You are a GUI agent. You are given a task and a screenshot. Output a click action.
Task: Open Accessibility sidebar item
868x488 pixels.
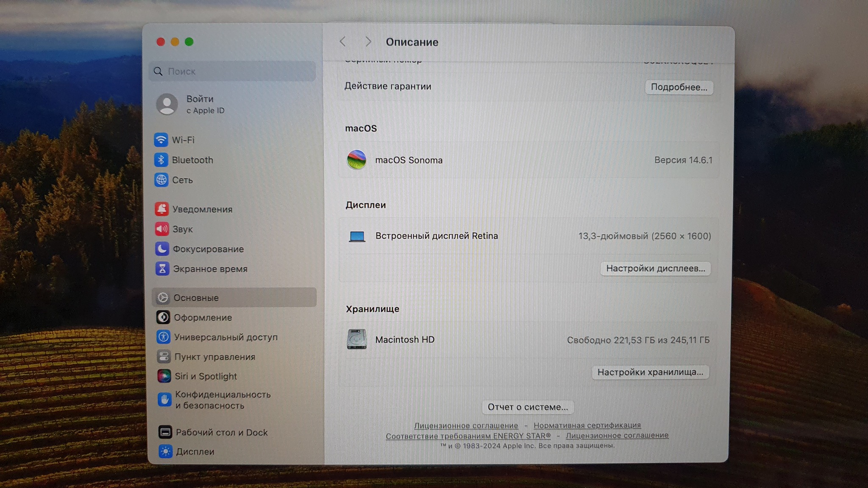(225, 337)
